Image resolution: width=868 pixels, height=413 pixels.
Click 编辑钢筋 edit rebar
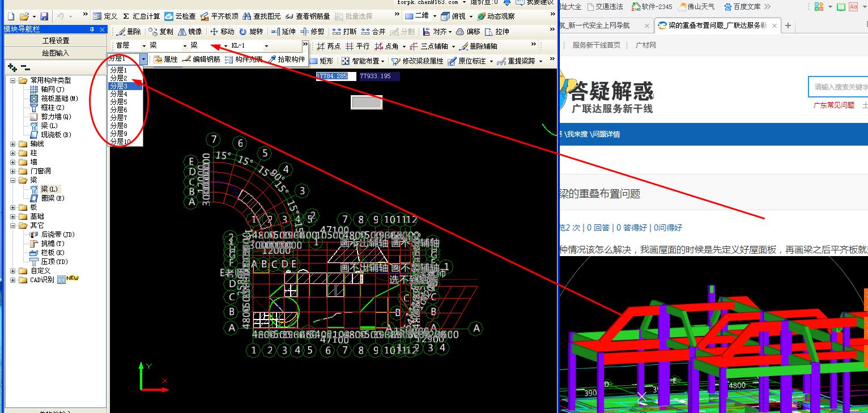pyautogui.click(x=201, y=59)
